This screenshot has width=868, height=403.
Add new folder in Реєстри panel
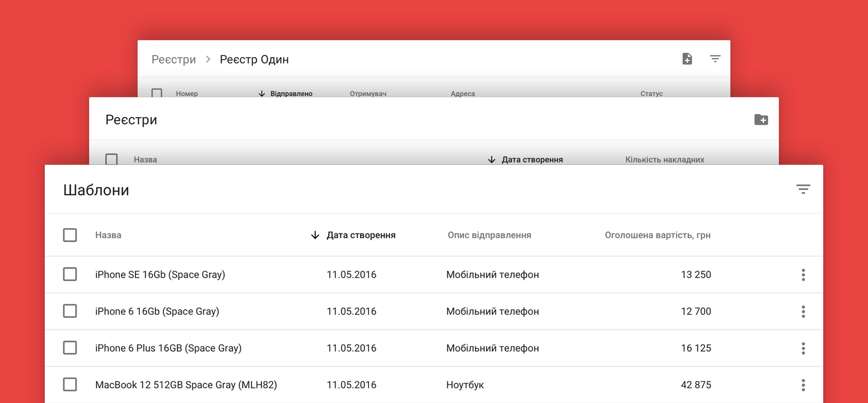[761, 120]
